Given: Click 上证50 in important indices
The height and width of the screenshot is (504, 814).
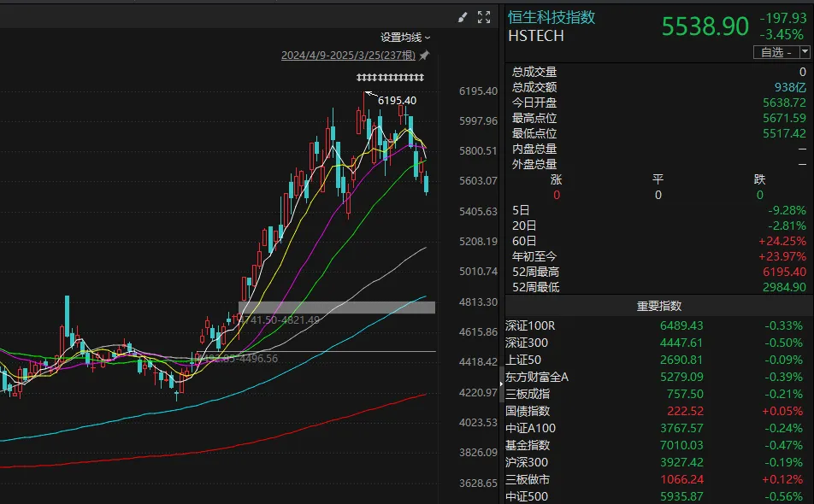Looking at the screenshot, I should tap(523, 360).
